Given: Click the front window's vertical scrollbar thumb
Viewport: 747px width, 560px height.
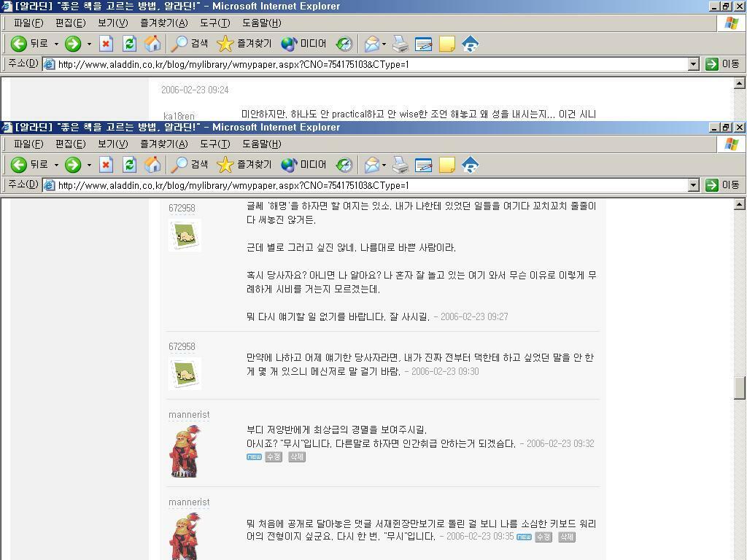Looking at the screenshot, I should point(739,387).
